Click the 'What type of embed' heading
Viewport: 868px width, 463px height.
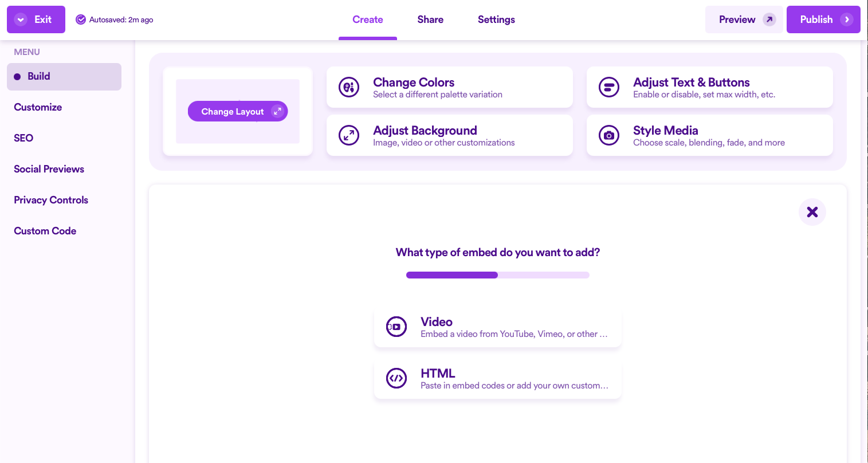point(498,253)
